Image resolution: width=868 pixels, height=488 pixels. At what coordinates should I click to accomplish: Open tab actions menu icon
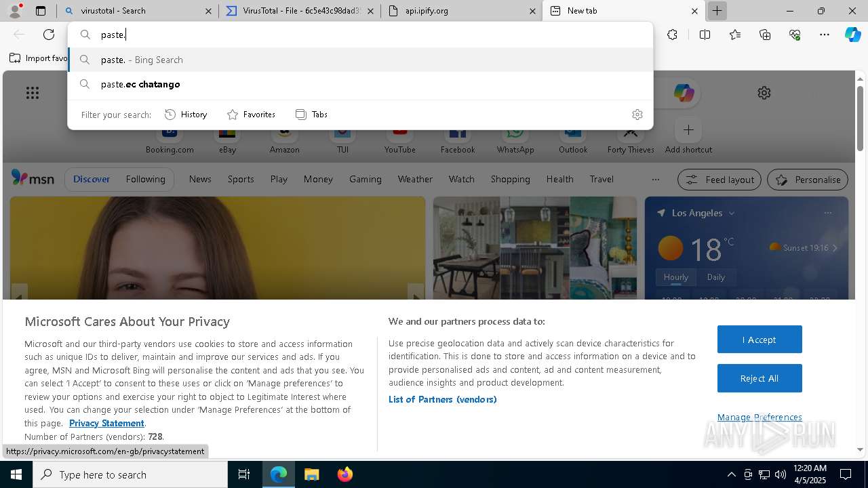(41, 11)
